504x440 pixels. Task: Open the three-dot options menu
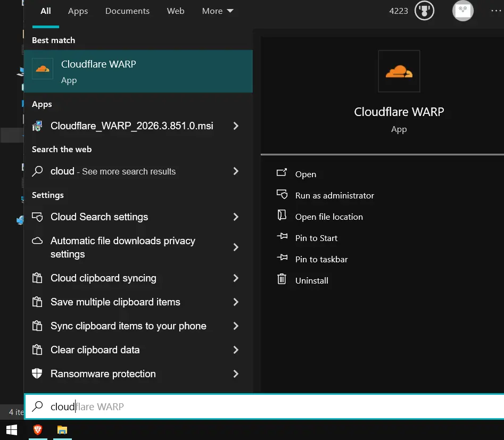click(496, 11)
